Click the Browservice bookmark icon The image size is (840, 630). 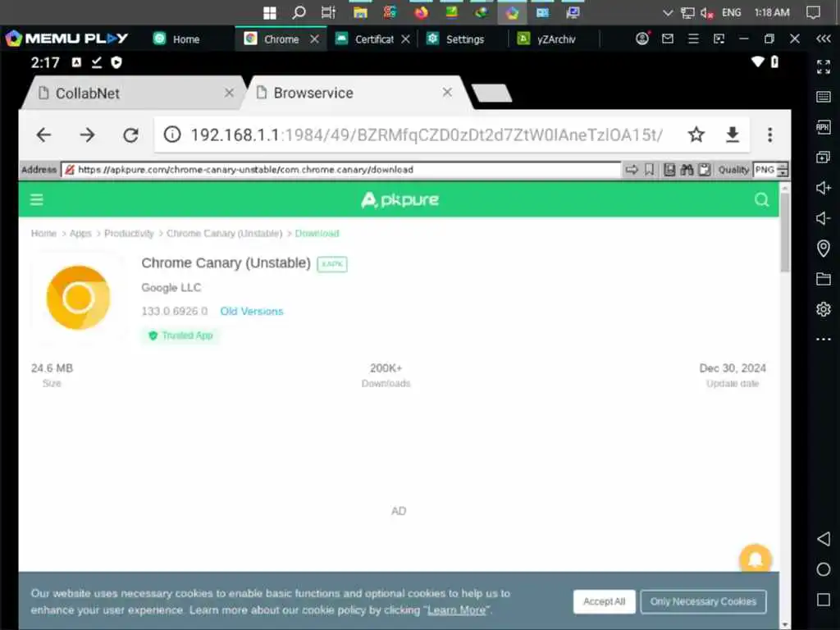point(650,170)
